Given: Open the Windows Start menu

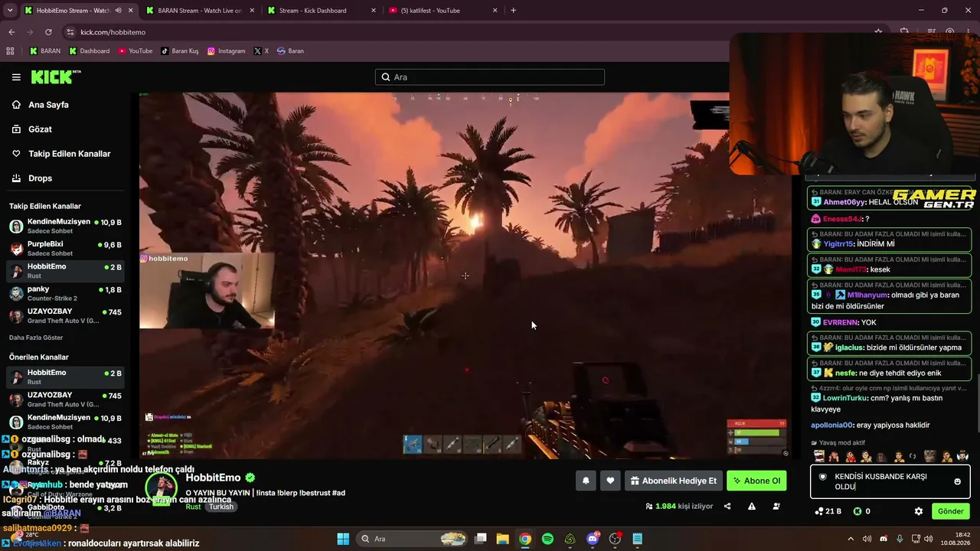Looking at the screenshot, I should point(343,539).
